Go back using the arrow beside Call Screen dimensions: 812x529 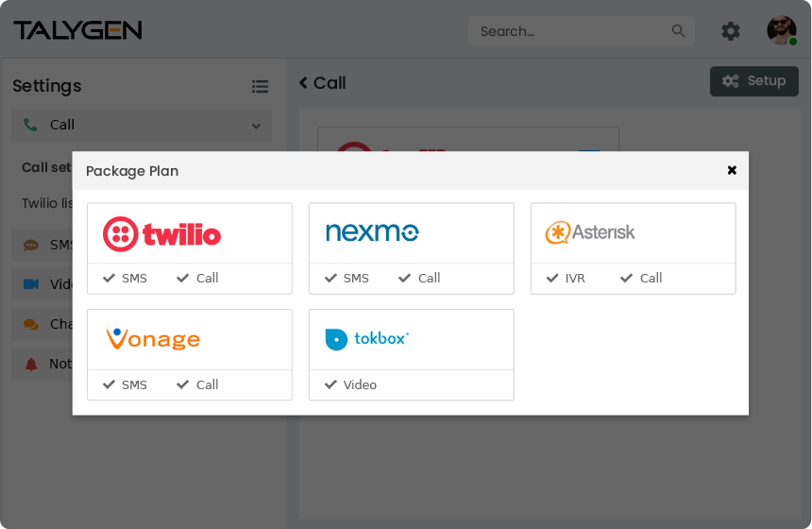point(303,82)
